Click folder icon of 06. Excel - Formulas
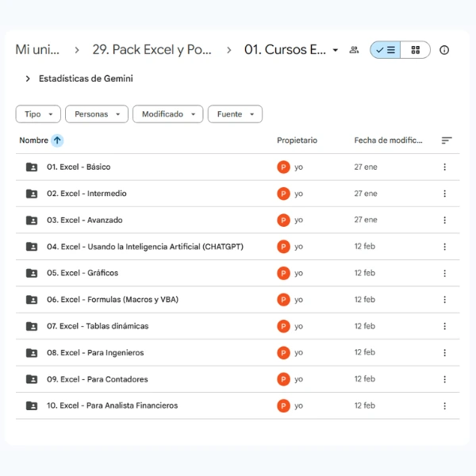The width and height of the screenshot is (476, 476). (32, 300)
